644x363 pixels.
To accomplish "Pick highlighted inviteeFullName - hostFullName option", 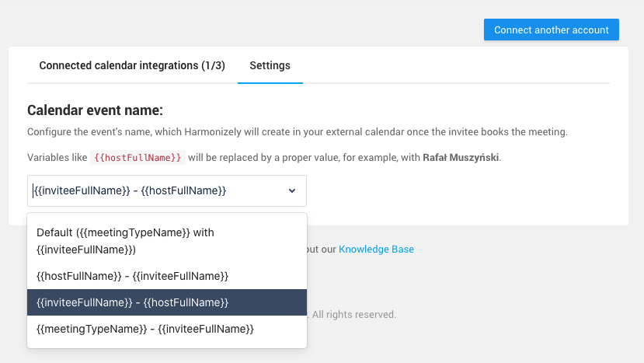I will (167, 302).
